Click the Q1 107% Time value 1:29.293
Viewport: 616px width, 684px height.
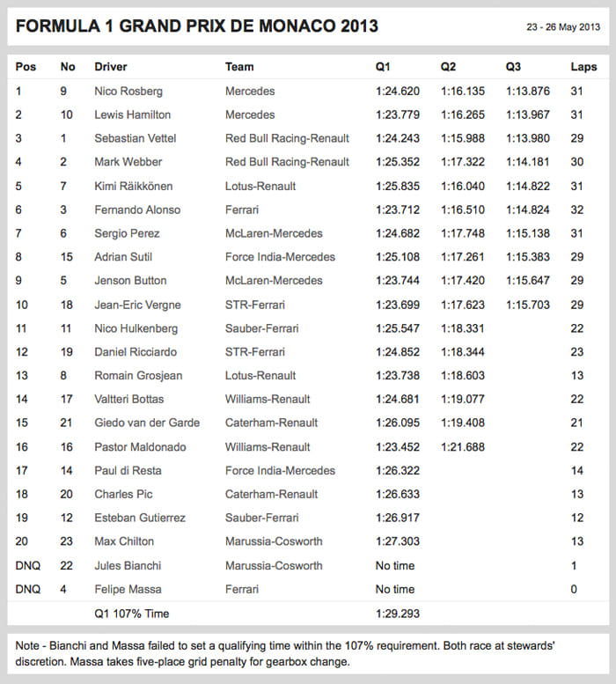(x=398, y=614)
